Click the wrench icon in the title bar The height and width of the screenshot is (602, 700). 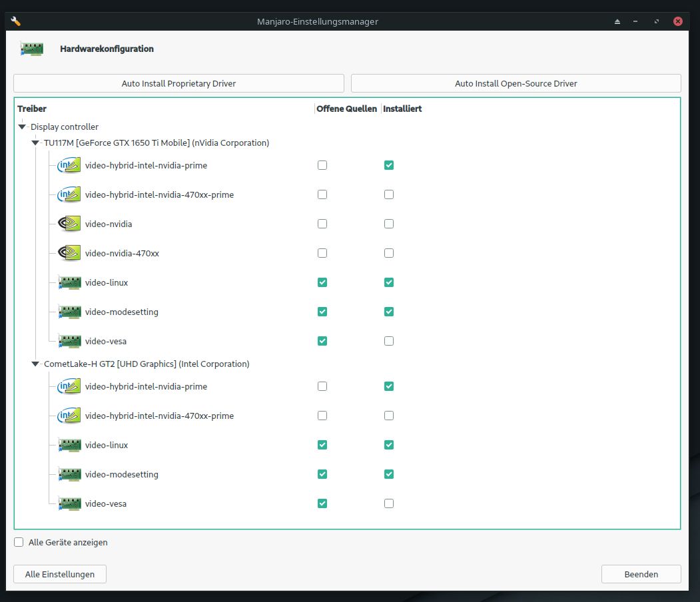coord(16,21)
